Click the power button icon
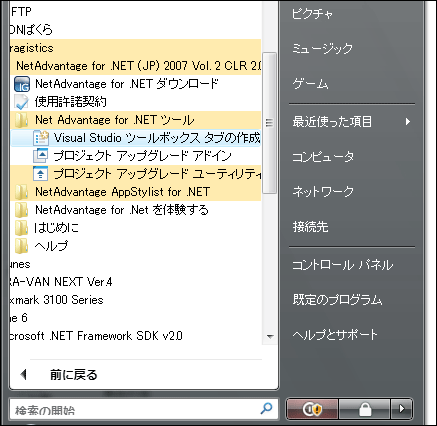The image size is (437, 426). (x=312, y=409)
